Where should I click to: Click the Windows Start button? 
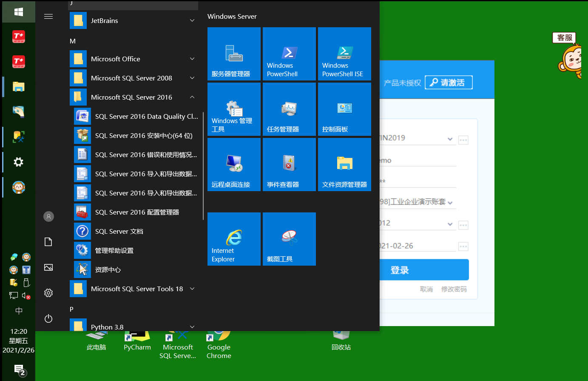click(19, 12)
